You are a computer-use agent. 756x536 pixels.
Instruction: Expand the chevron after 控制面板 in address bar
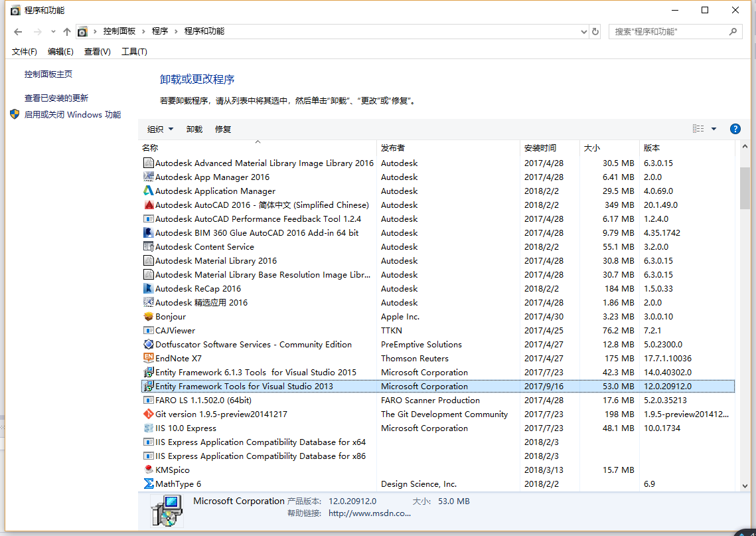click(x=143, y=31)
